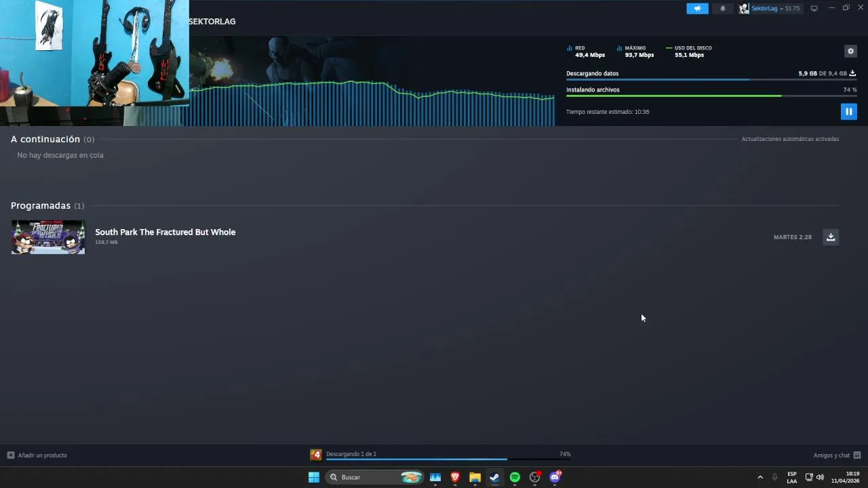Click downloading game icon in status bar

tap(316, 454)
